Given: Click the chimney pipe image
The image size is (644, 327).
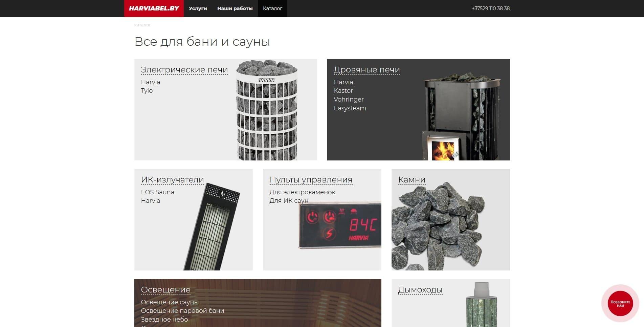Looking at the screenshot, I should [481, 304].
